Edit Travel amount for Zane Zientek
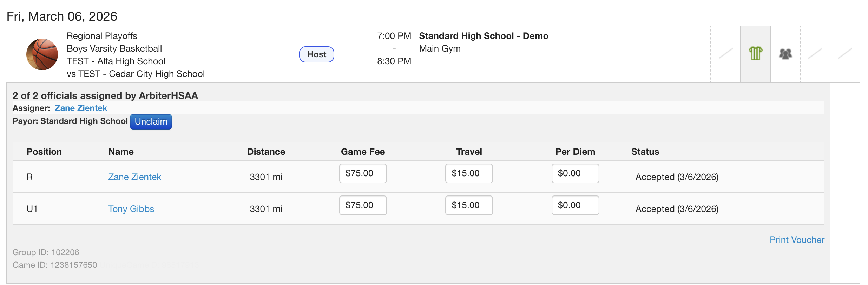This screenshot has height=285, width=868. [469, 173]
